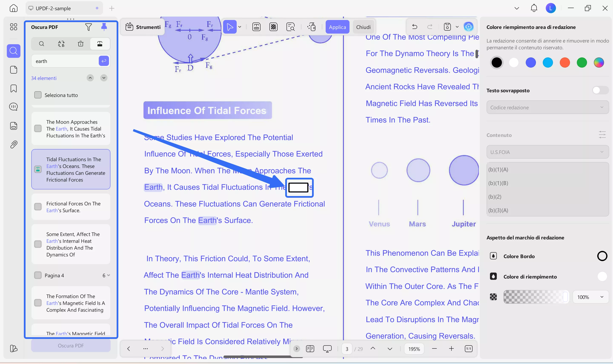Click the Chiudi button
Viewport: 613px width, 364px height.
[363, 27]
